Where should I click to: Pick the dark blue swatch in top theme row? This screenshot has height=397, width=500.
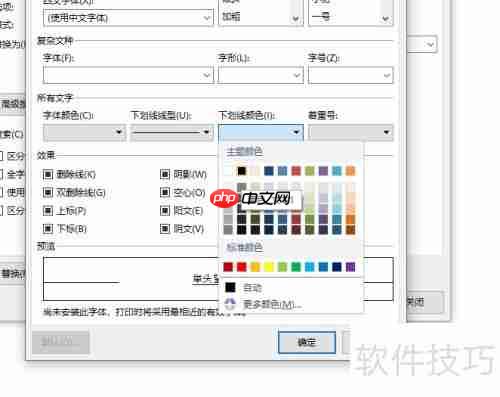(269, 171)
